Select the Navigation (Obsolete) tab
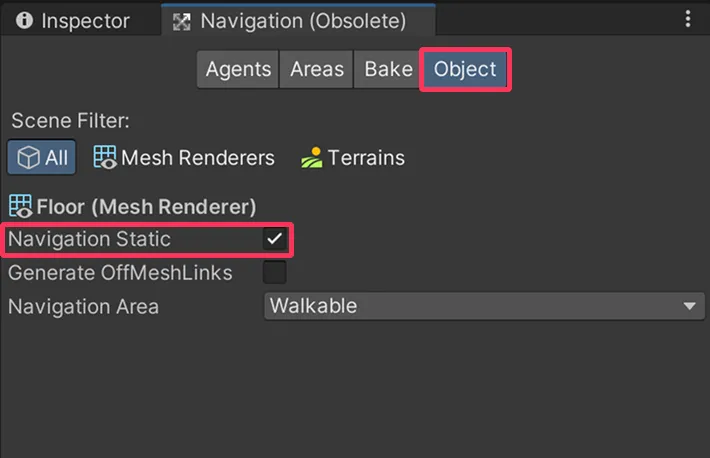The image size is (710, 458). [298, 20]
